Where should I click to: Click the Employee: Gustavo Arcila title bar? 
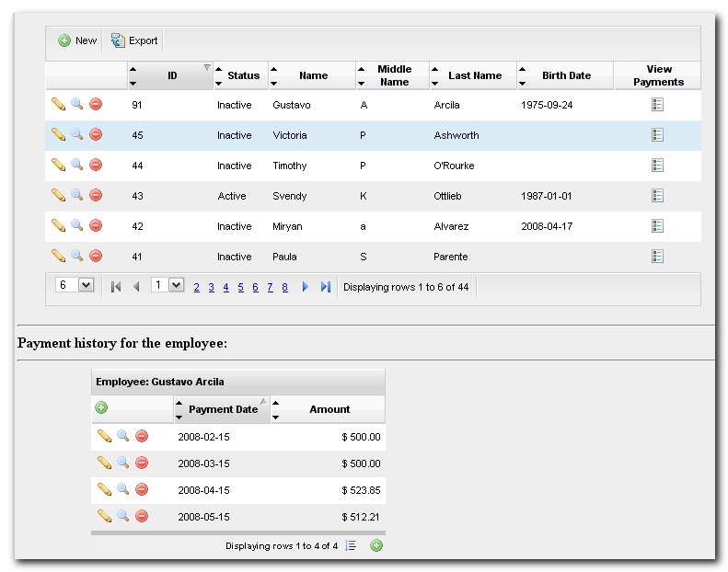pyautogui.click(x=238, y=382)
